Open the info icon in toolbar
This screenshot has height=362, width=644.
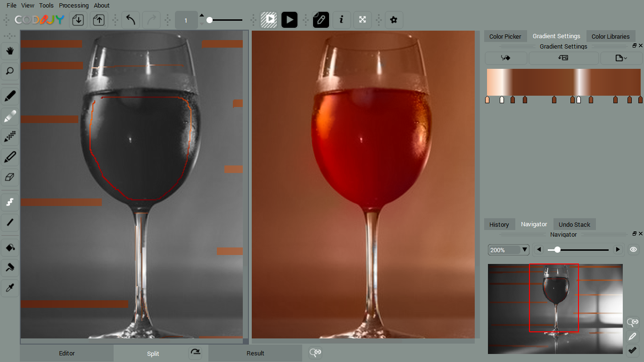tap(342, 20)
